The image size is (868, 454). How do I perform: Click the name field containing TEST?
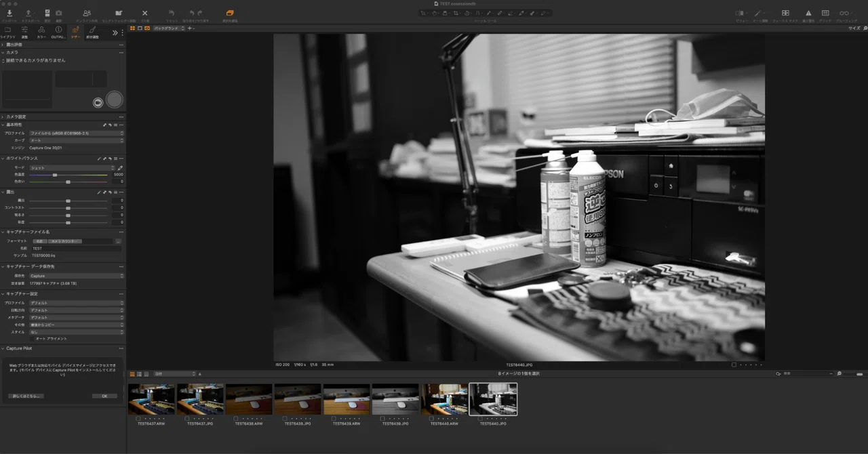point(77,249)
